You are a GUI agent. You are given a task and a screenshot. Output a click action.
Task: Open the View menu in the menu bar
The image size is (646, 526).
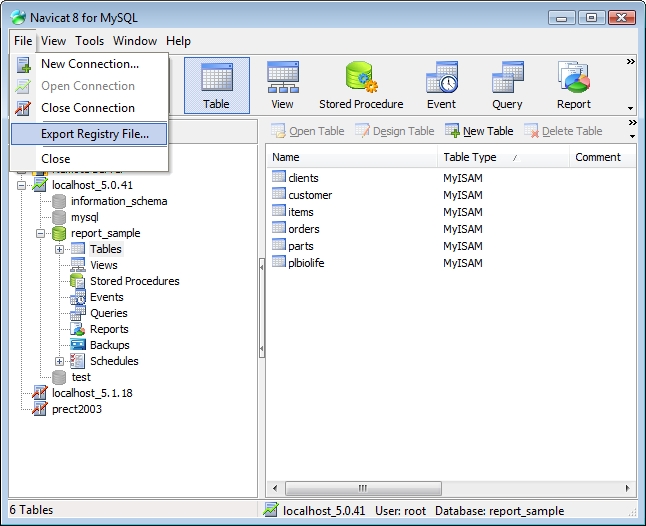pyautogui.click(x=53, y=41)
